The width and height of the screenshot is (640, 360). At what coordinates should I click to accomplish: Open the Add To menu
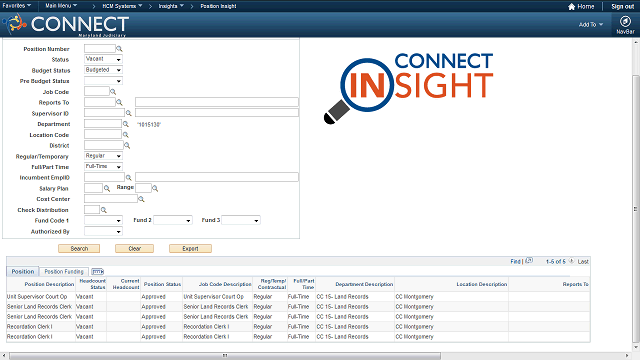tap(591, 24)
